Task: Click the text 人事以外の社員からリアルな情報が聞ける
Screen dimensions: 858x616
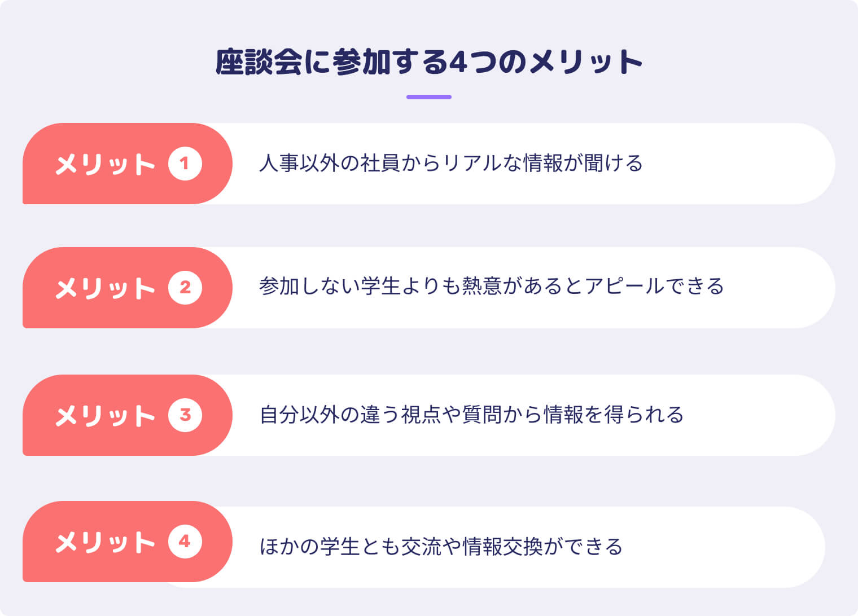Action: [x=450, y=164]
